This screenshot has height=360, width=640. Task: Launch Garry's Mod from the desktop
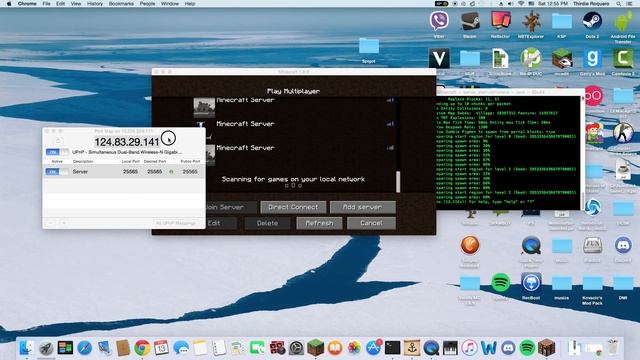[592, 59]
